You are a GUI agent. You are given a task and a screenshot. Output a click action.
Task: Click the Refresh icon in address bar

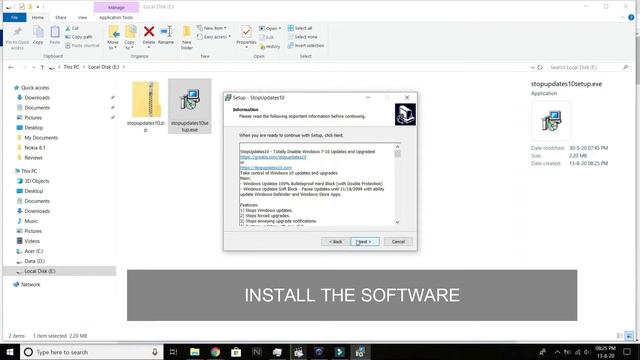tap(540, 67)
